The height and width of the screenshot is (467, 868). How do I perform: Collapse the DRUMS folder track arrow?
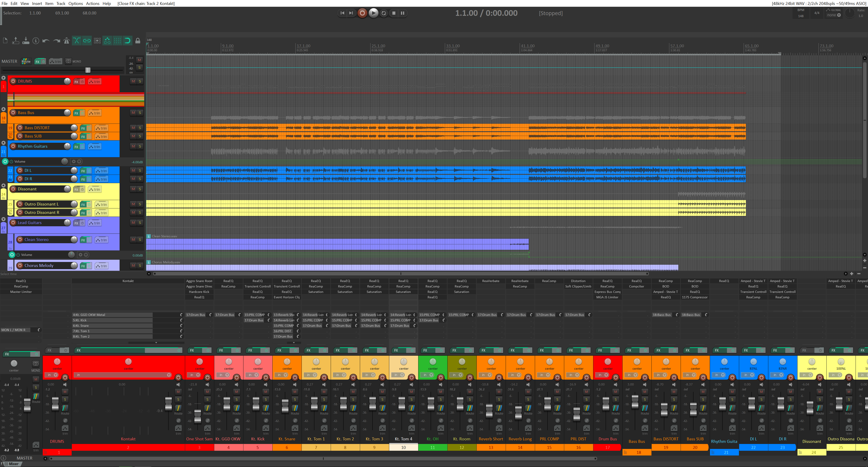coord(3,78)
